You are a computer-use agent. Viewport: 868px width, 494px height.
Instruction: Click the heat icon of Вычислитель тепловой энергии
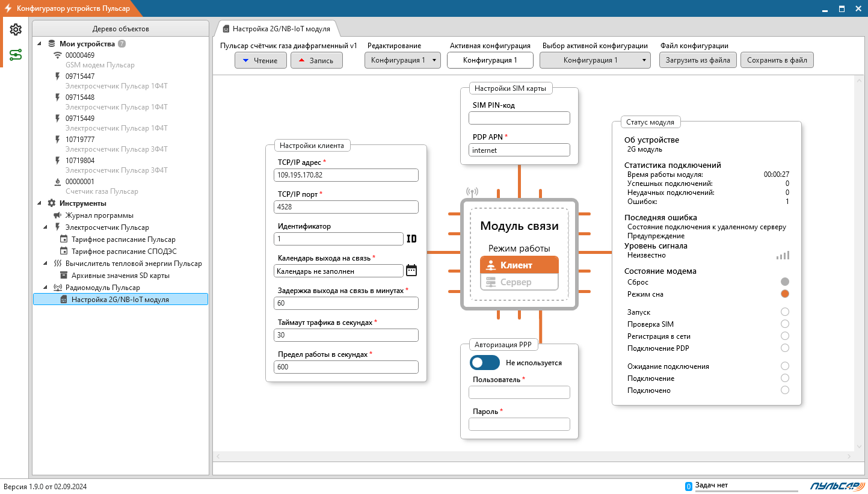[58, 264]
